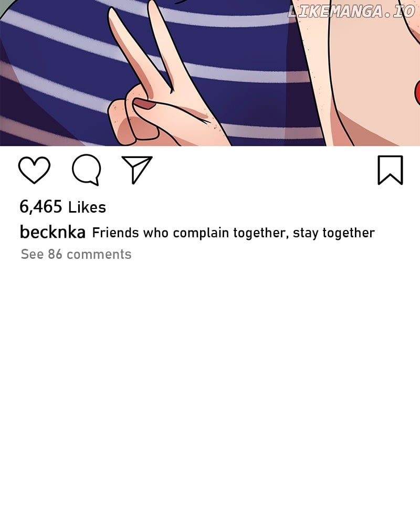Click the LIKEMANGA.IO watermark
Screen dimensions: 420x525
pos(351,12)
